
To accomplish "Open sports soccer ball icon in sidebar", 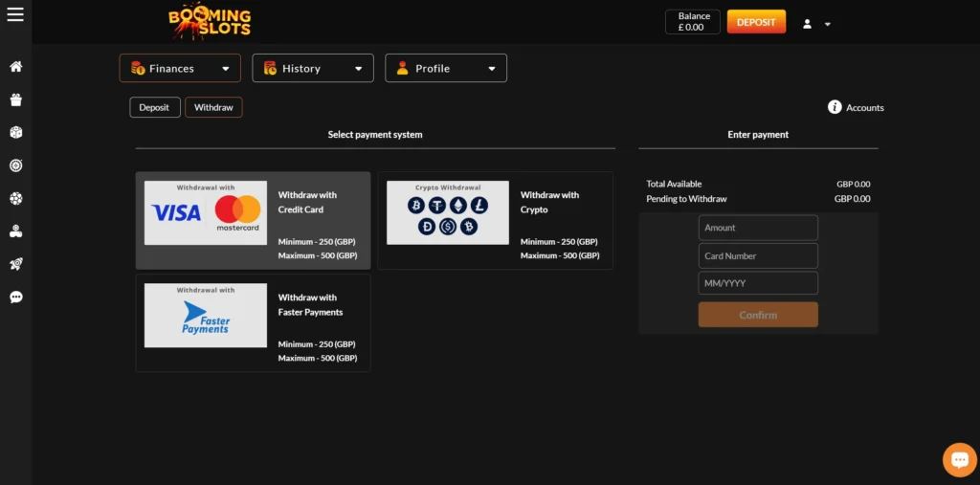I will tap(16, 199).
